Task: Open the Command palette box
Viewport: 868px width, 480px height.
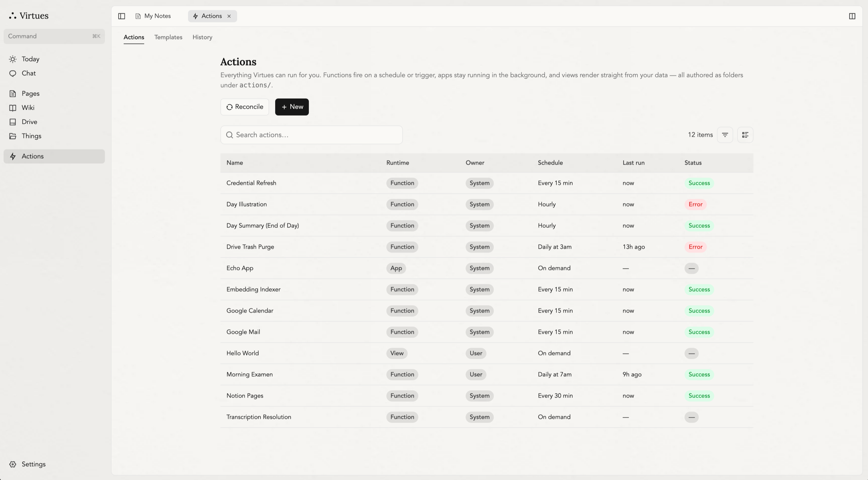Action: (54, 36)
